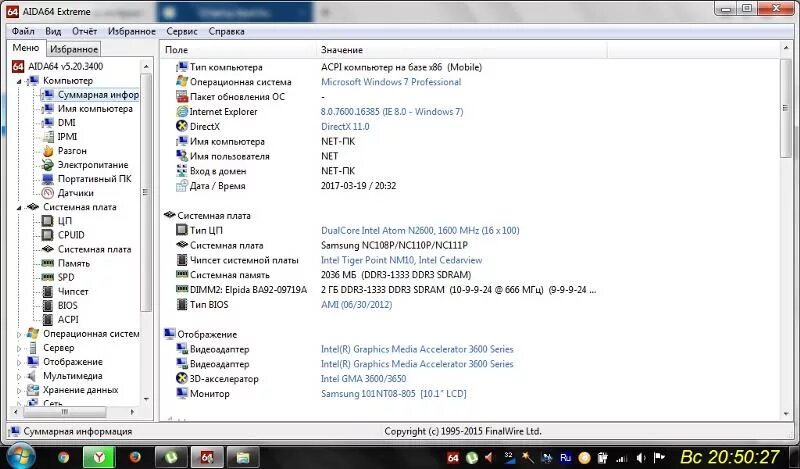Open the Имя компьютера tree node

pyautogui.click(x=95, y=109)
